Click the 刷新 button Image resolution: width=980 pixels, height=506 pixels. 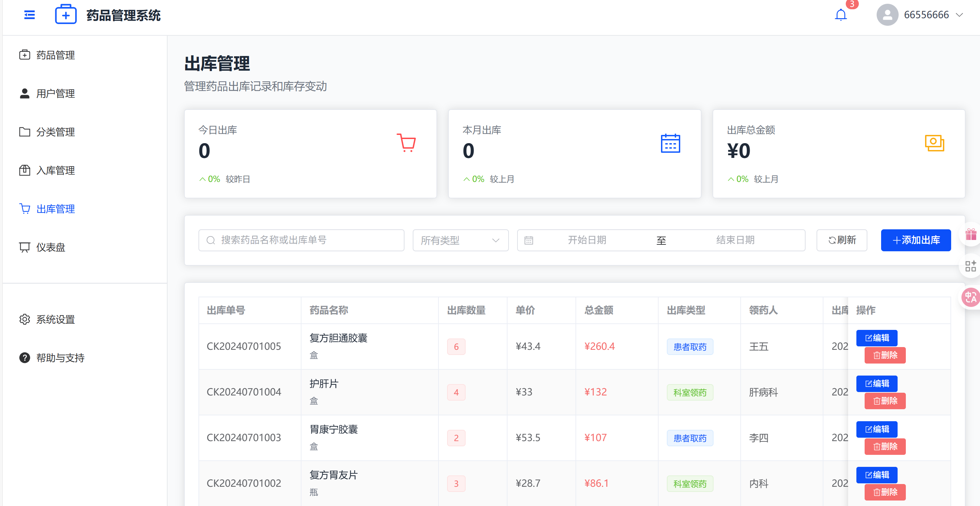point(842,240)
